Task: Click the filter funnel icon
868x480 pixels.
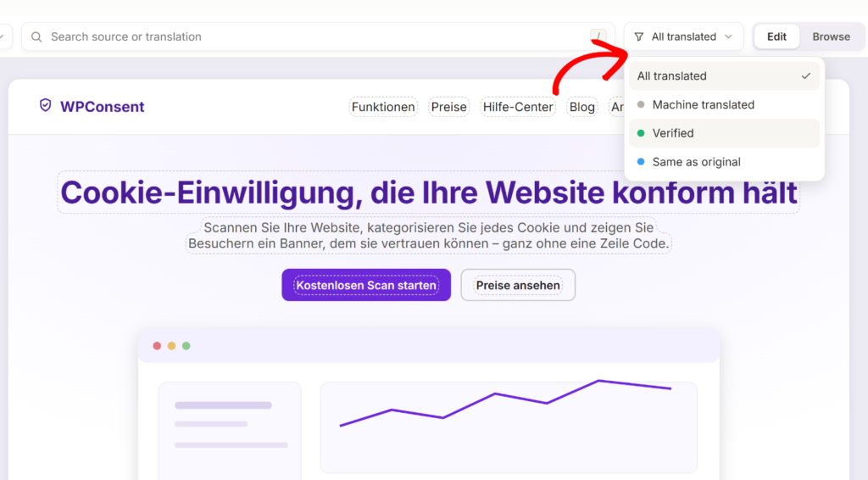Action: 639,37
